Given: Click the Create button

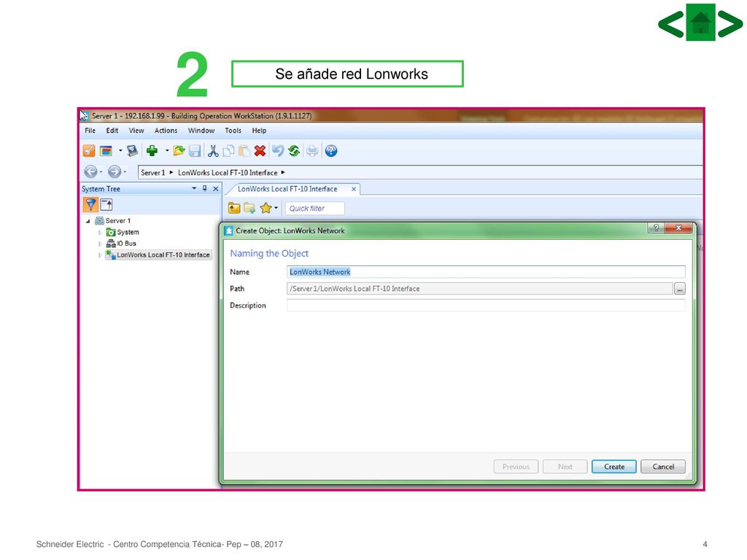Looking at the screenshot, I should point(614,467).
